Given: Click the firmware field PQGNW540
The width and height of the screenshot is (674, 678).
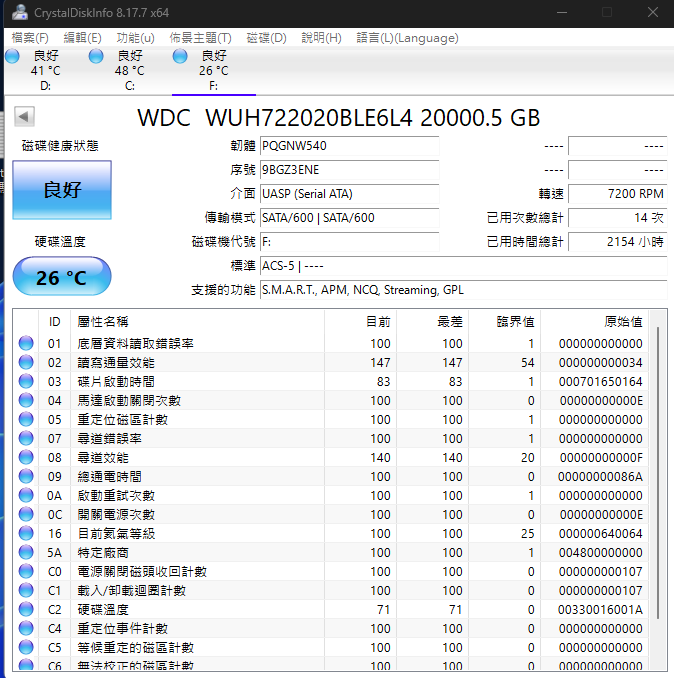Looking at the screenshot, I should click(349, 146).
